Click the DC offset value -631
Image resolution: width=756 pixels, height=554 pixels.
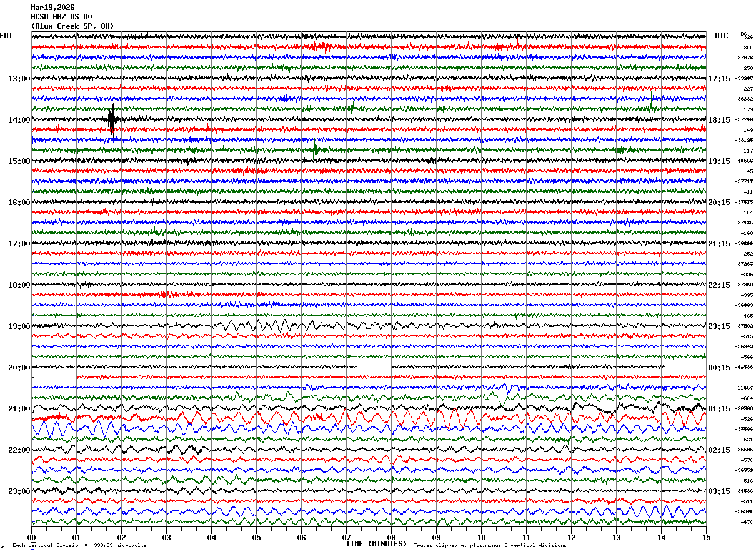tap(747, 440)
